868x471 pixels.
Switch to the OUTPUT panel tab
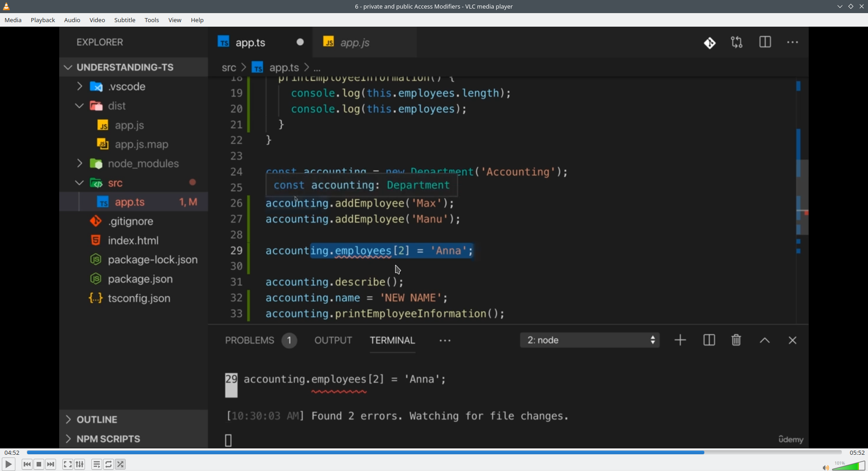[x=333, y=341]
